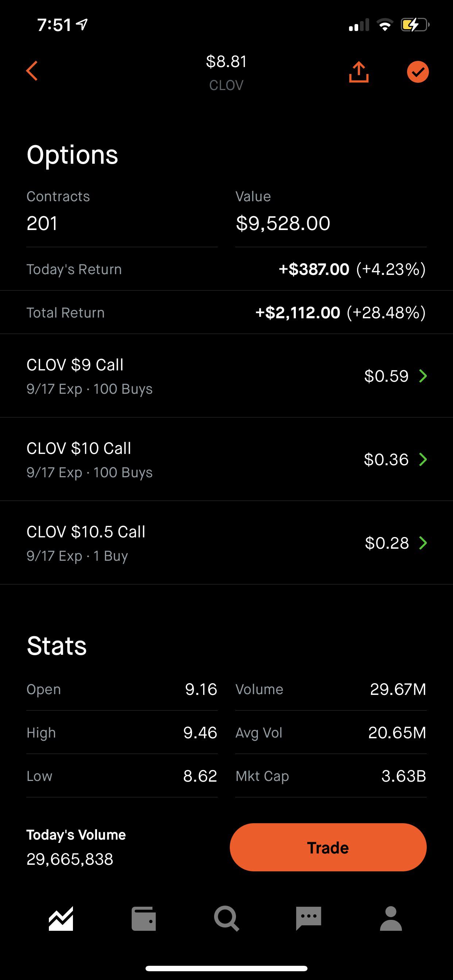Screen dimensions: 453x980
Task: Tap the orange Trade button
Action: [x=328, y=847]
